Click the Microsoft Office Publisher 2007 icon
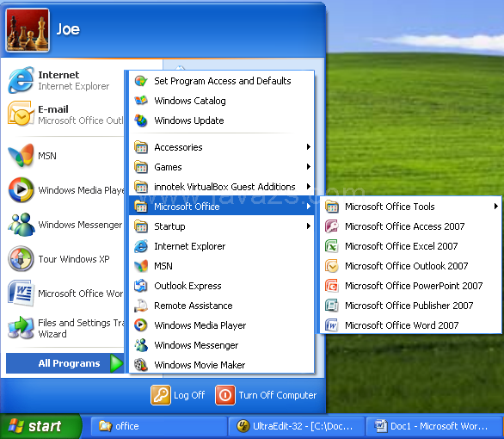Image resolution: width=504 pixels, height=439 pixels. coord(332,306)
